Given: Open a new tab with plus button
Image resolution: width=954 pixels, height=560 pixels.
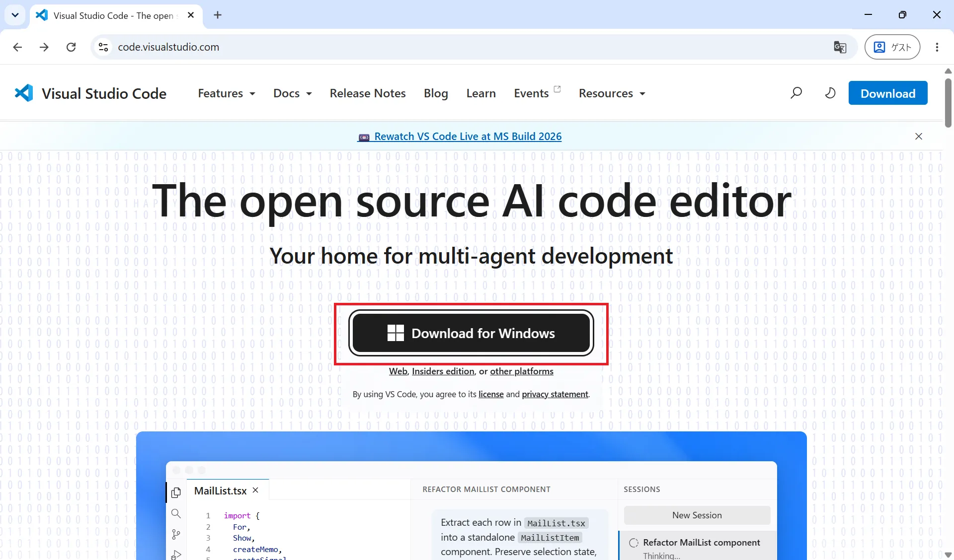Looking at the screenshot, I should pos(218,15).
